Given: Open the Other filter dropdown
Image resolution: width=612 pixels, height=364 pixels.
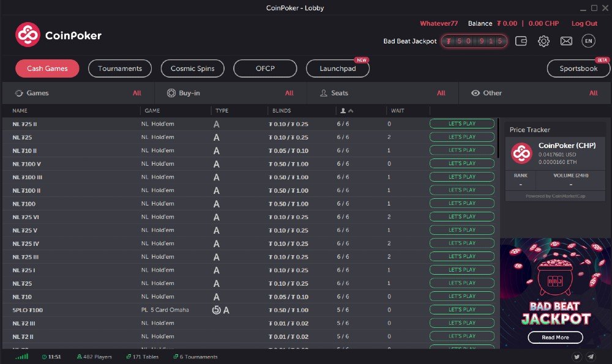Looking at the screenshot, I should pos(535,93).
